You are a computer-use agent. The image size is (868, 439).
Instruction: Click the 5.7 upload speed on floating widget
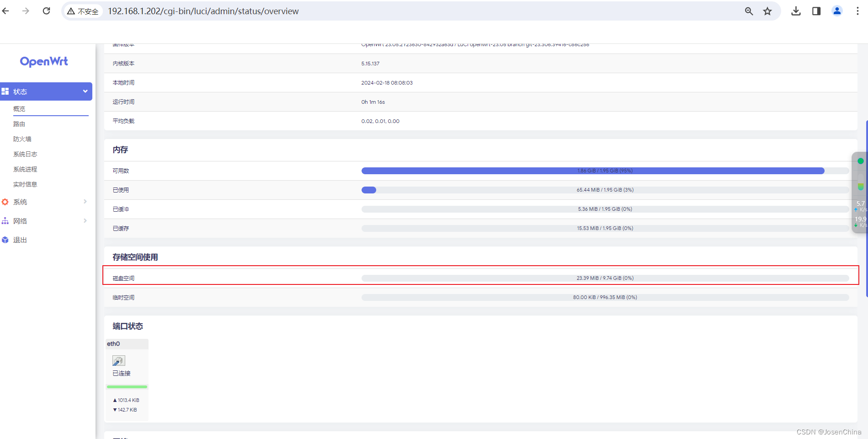click(x=861, y=203)
